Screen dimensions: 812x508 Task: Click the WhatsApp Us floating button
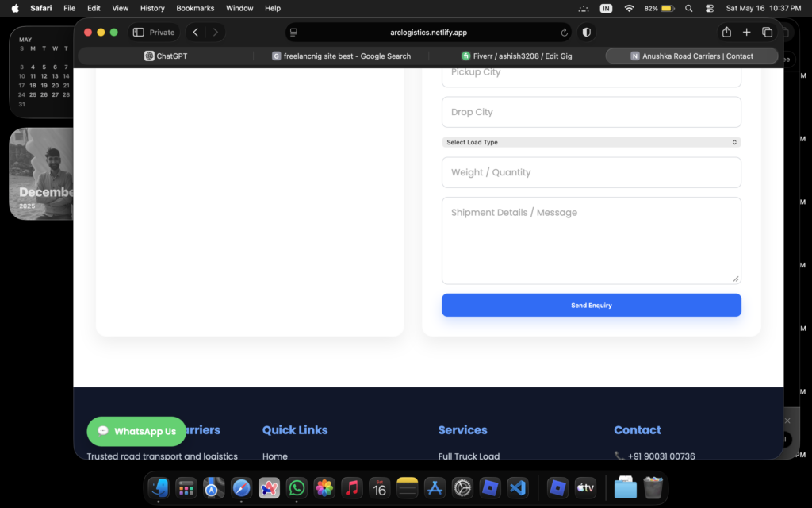(x=136, y=431)
